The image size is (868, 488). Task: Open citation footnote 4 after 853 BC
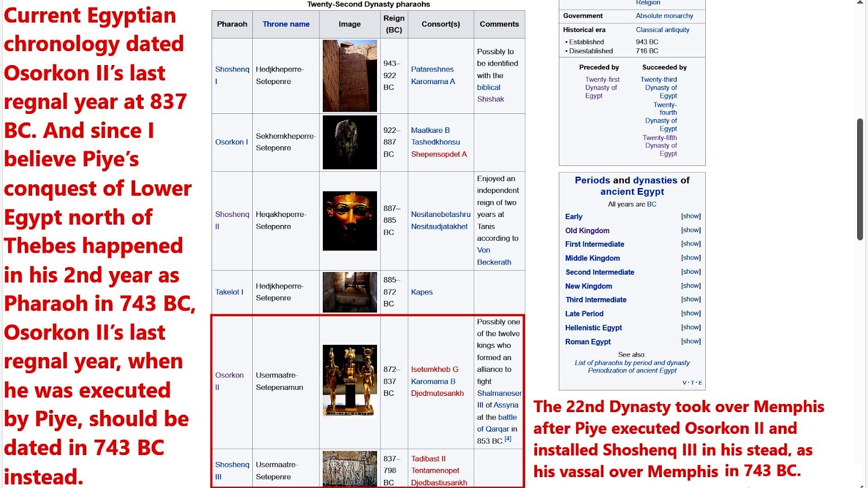pos(508,439)
